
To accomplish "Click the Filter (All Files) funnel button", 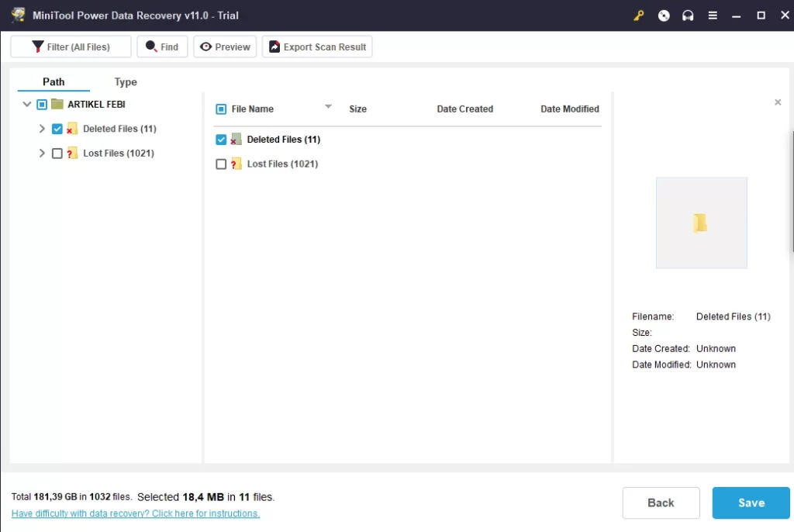I will tap(71, 47).
